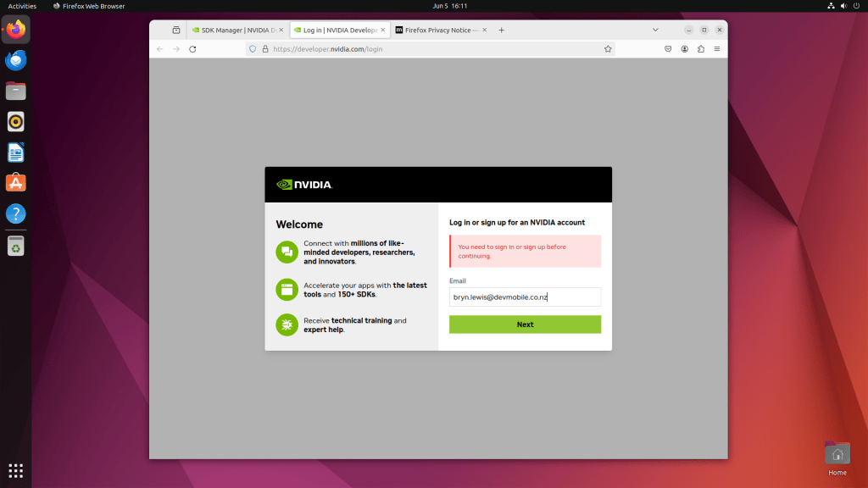Screen dimensions: 868x488
Task: Open Thunderbird Mail from the dock
Action: (x=15, y=60)
